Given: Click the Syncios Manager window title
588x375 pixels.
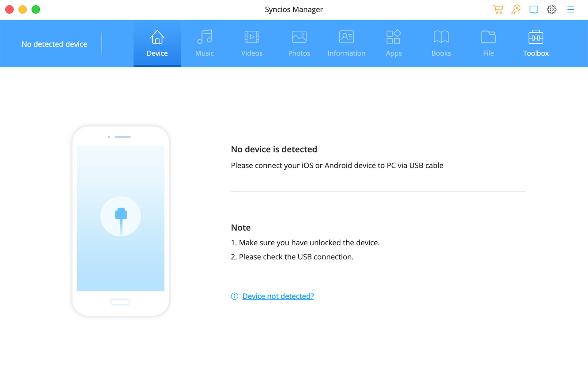Looking at the screenshot, I should [x=294, y=9].
